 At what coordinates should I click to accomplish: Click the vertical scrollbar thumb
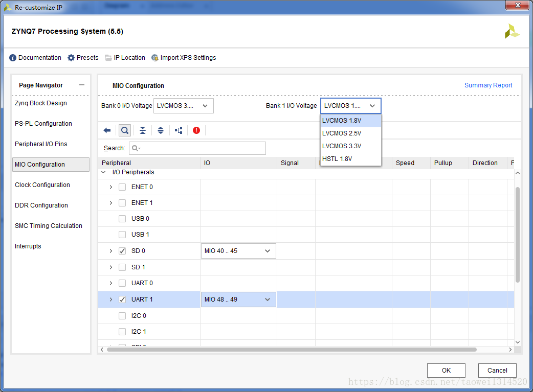518,235
